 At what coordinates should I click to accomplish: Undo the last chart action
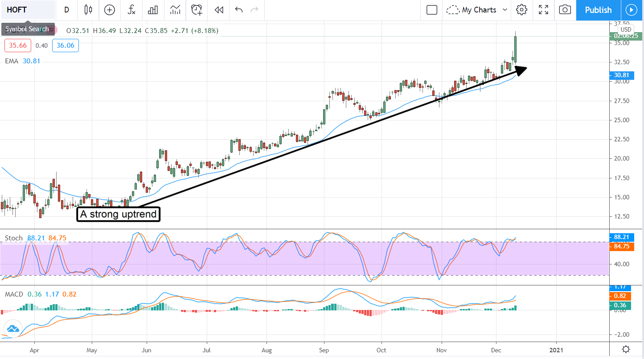click(x=239, y=10)
